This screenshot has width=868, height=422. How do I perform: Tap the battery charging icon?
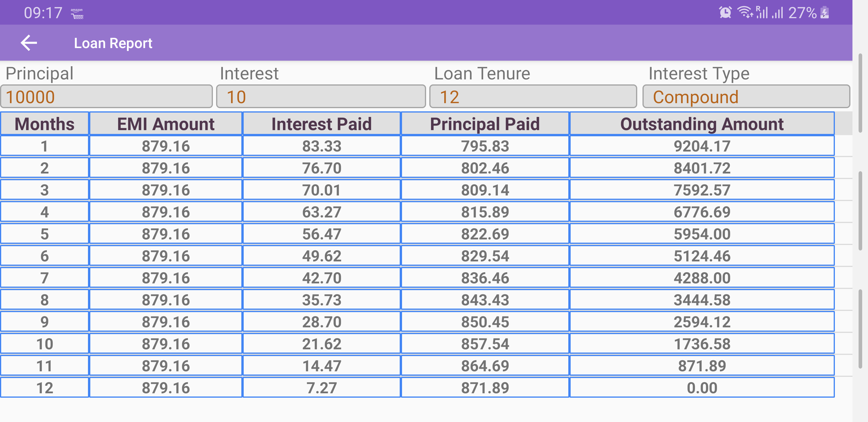[x=825, y=13]
